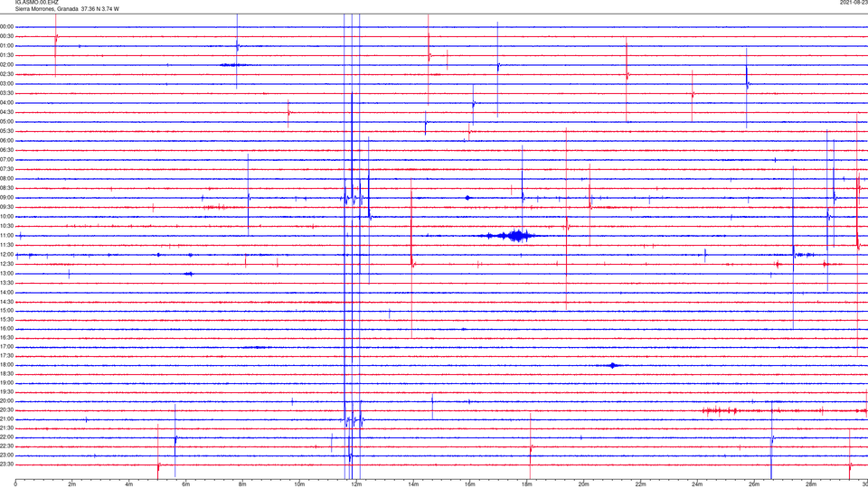Click the 22:30 row label
868x488 pixels.
coord(7,446)
